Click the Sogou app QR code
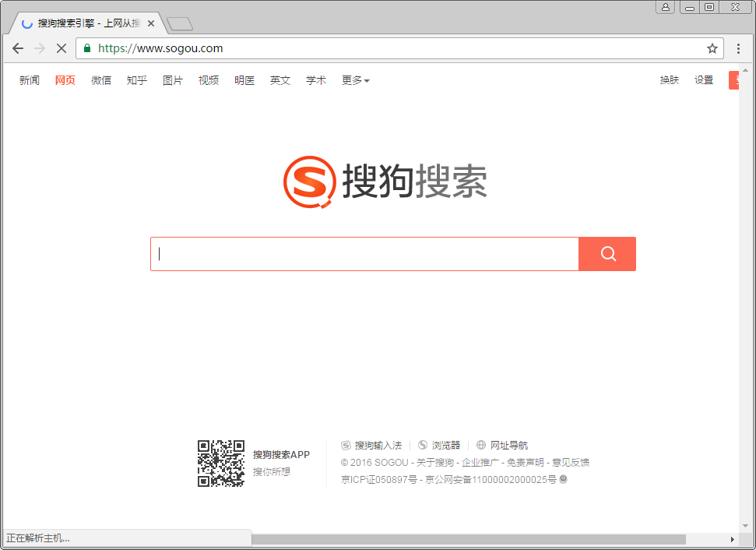756x550 pixels. 221,464
